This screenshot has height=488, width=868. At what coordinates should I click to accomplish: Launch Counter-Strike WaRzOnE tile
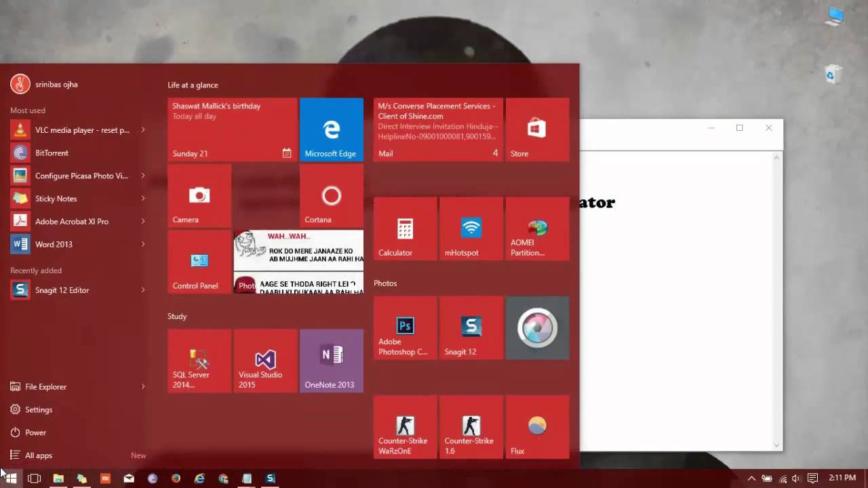[405, 427]
